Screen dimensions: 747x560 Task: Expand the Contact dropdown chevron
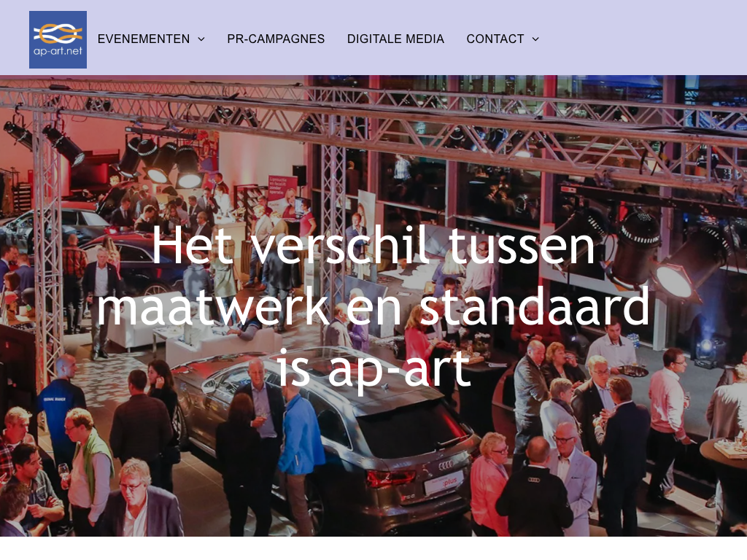[535, 39]
